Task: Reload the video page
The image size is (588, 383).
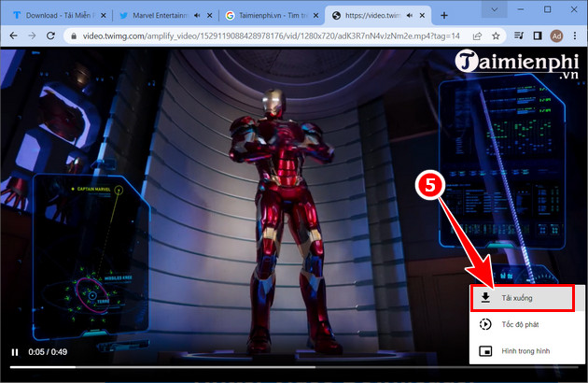Action: (50, 35)
